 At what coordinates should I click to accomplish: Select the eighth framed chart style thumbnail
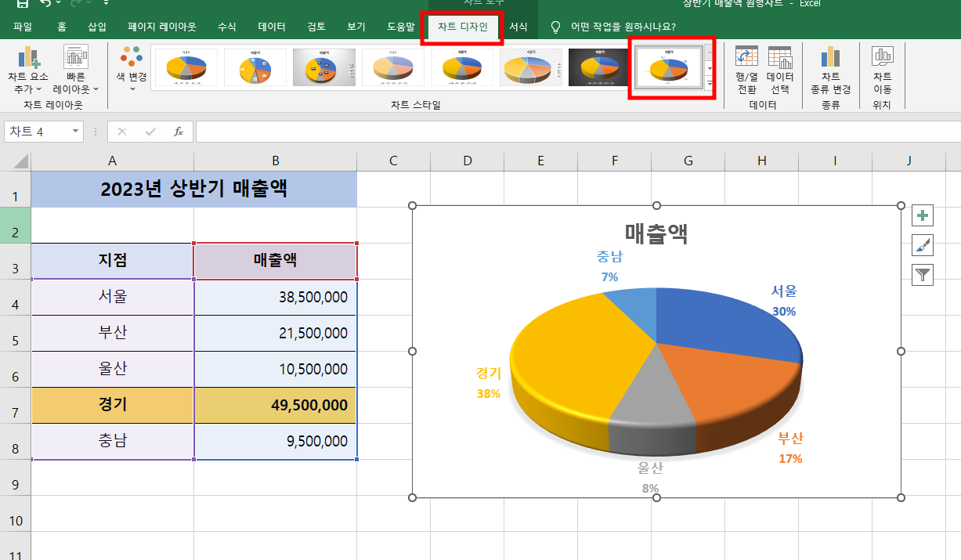(668, 68)
